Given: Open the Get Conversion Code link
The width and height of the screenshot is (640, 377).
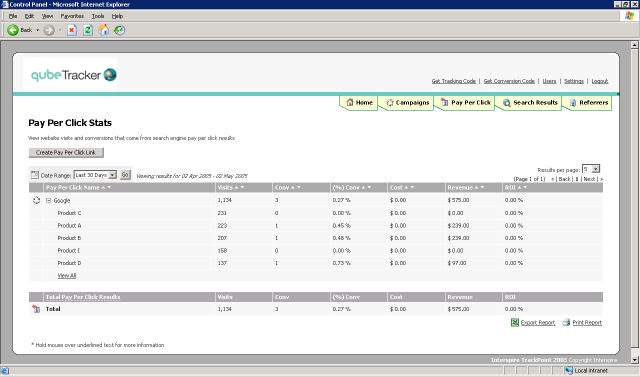Looking at the screenshot, I should [509, 81].
